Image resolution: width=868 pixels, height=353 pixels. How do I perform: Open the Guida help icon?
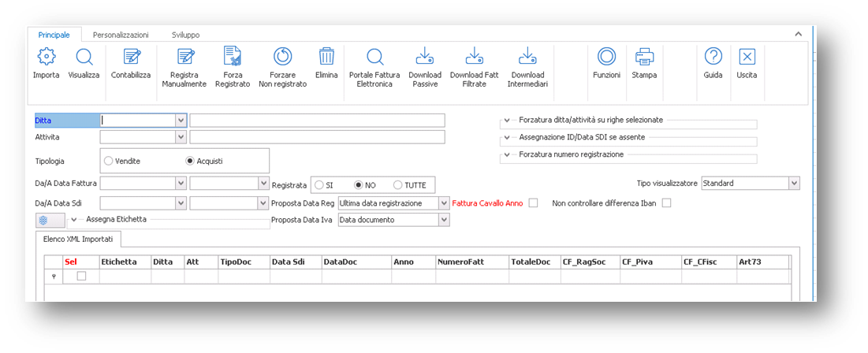point(713,57)
